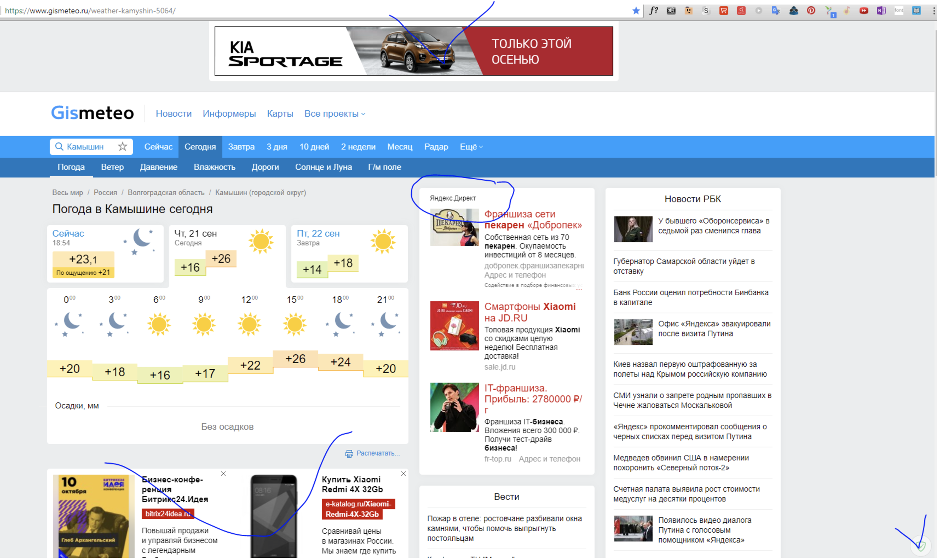This screenshot has height=560, width=938.
Task: Click the gray play button extension
Action: (x=758, y=11)
